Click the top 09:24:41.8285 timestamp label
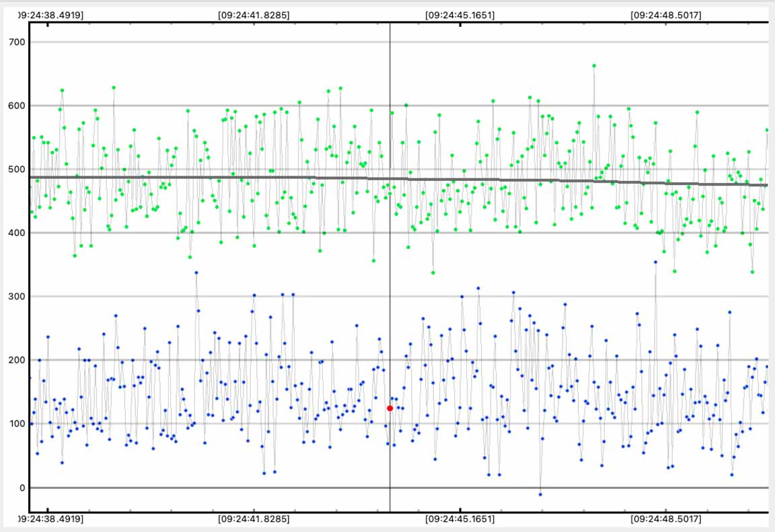The height and width of the screenshot is (532, 775). [x=254, y=14]
